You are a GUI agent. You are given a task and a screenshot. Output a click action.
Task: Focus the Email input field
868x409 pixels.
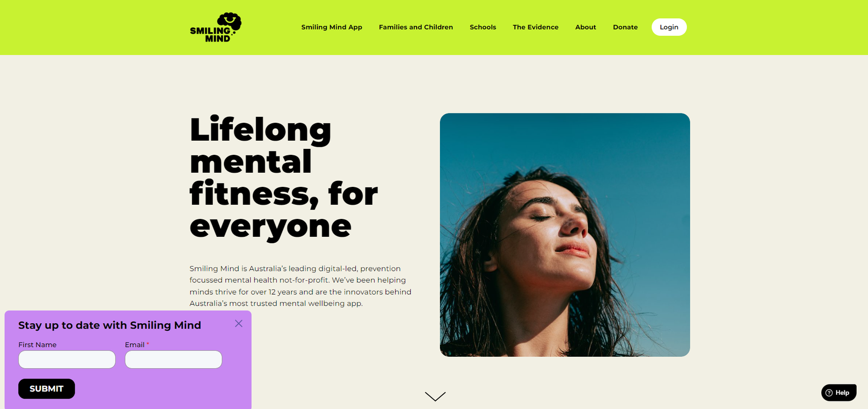pyautogui.click(x=174, y=360)
